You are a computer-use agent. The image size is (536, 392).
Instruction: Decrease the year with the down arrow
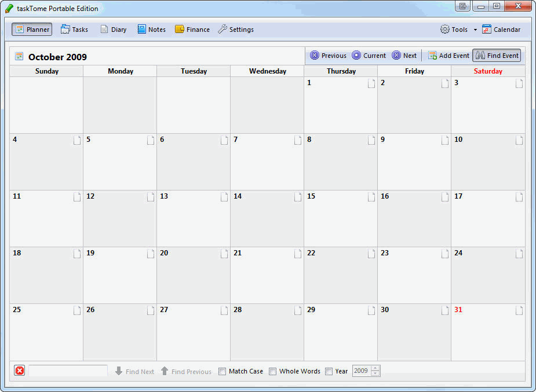(375, 373)
